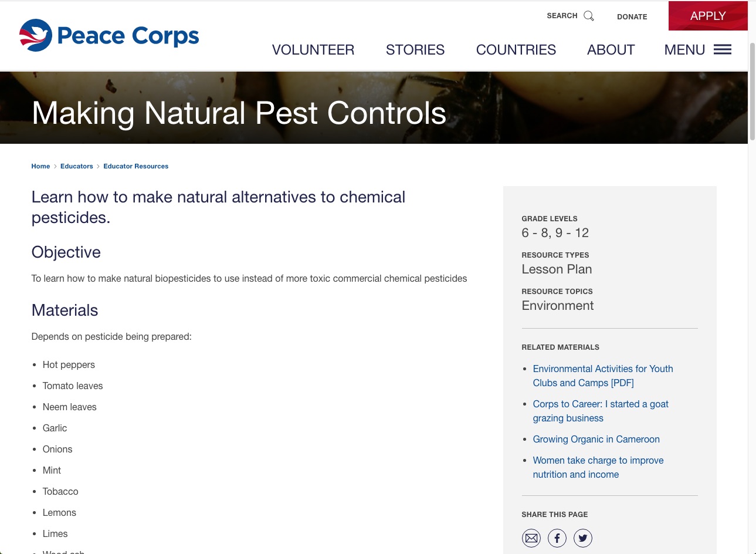Share this page on Facebook

(557, 538)
